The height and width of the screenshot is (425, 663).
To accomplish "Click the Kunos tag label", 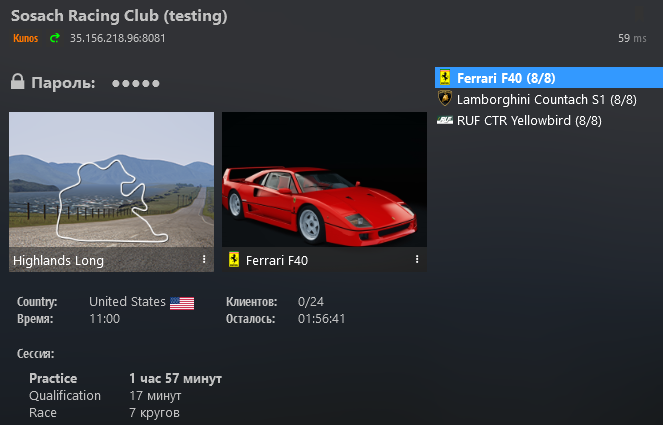I will [25, 38].
